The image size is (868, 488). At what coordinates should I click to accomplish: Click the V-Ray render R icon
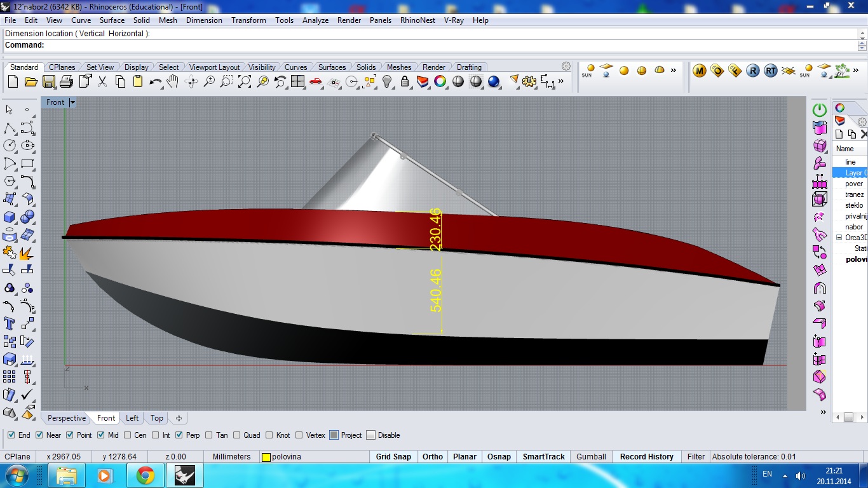point(752,71)
